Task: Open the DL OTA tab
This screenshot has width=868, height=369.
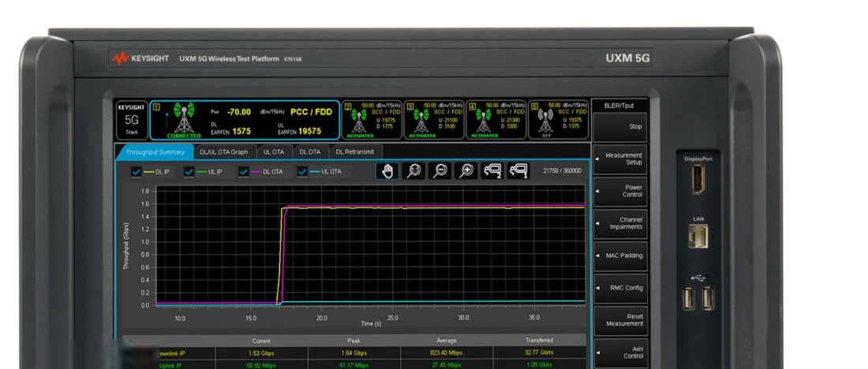Action: [310, 152]
